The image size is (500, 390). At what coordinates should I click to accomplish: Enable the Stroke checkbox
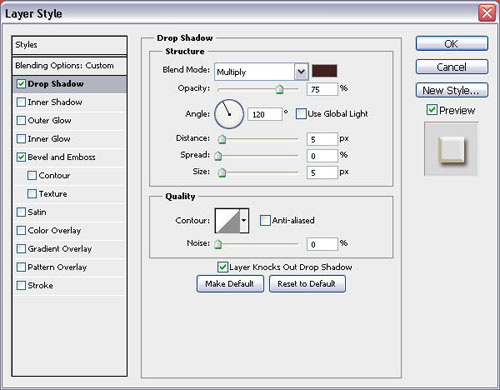(21, 285)
